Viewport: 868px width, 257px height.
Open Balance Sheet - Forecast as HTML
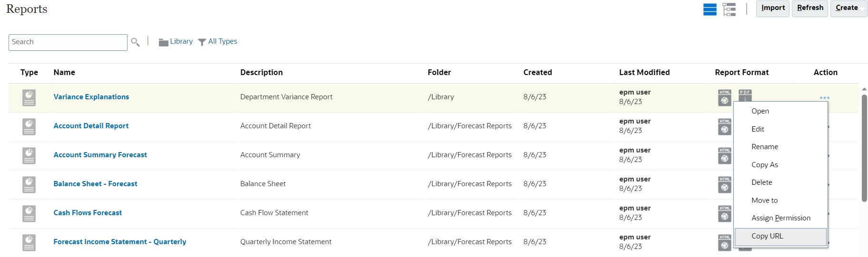[x=724, y=184]
